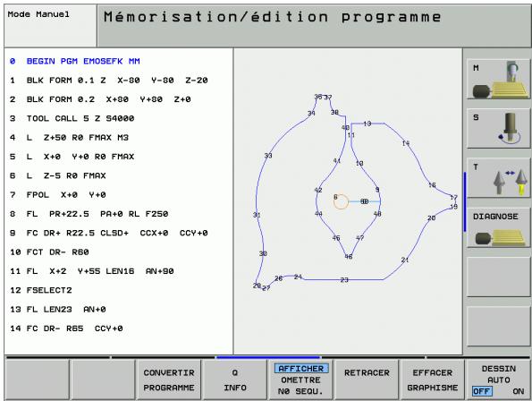Select line 5 L X+0 Y+0 R0 FMAX
The width and height of the screenshot is (532, 401).
pyautogui.click(x=72, y=157)
